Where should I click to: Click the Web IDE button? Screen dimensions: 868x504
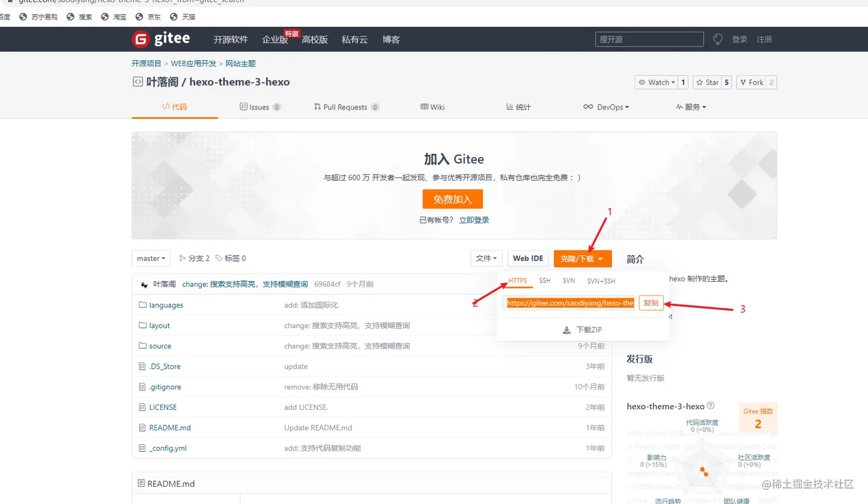[x=528, y=258]
